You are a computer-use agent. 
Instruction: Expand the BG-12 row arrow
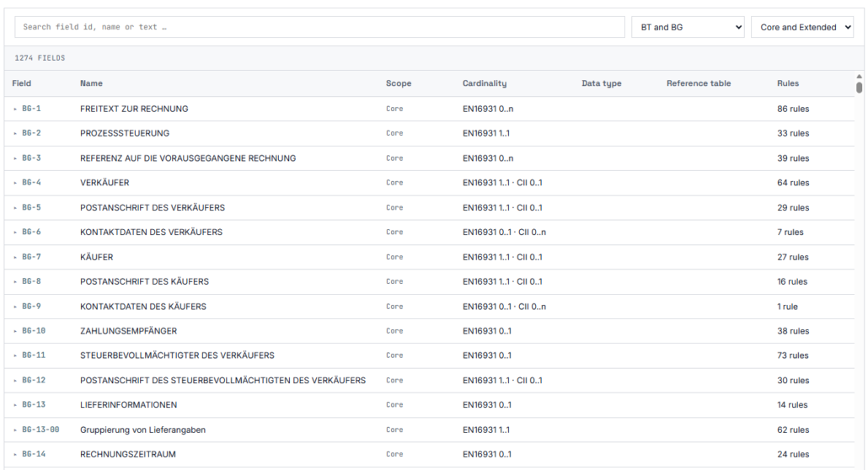click(x=15, y=381)
